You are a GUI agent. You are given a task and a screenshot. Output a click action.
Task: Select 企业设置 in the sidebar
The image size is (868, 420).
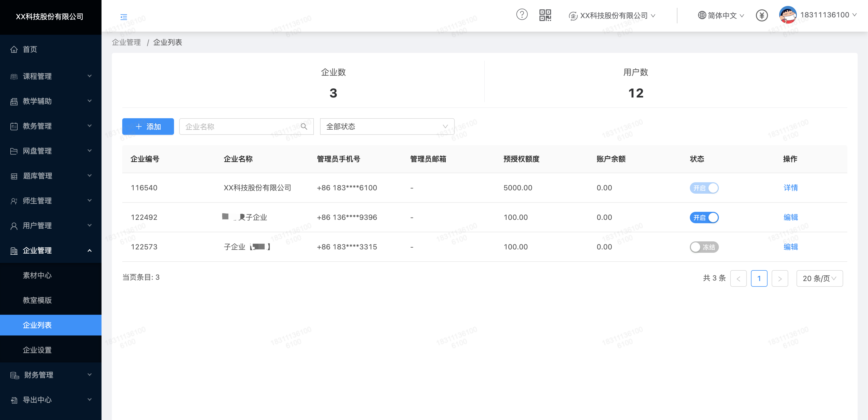pyautogui.click(x=37, y=350)
